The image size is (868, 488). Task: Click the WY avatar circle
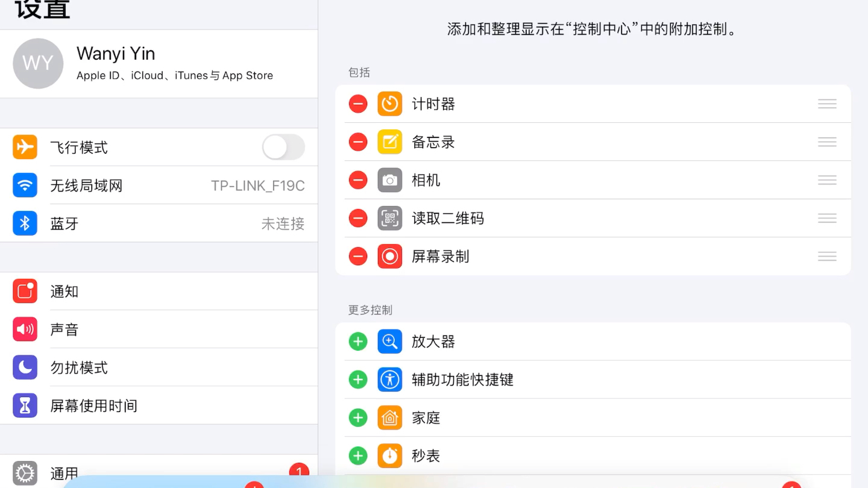[x=38, y=63]
